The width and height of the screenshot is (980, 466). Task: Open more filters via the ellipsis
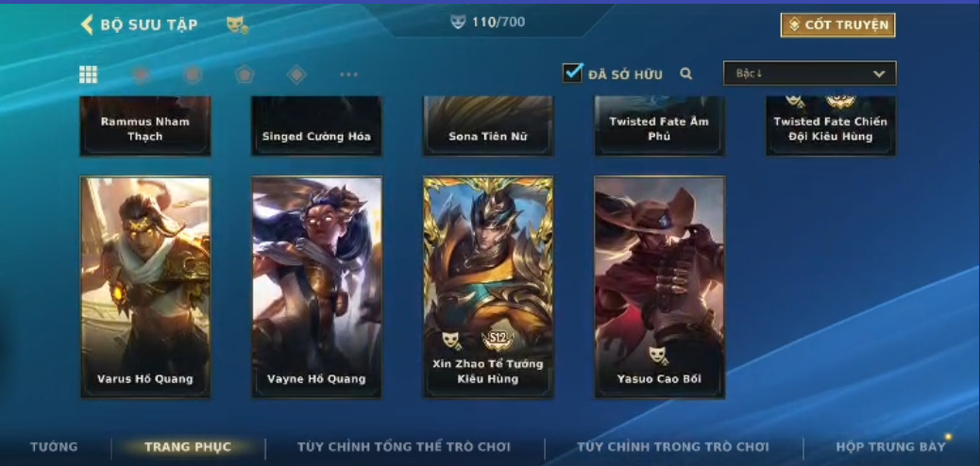348,75
